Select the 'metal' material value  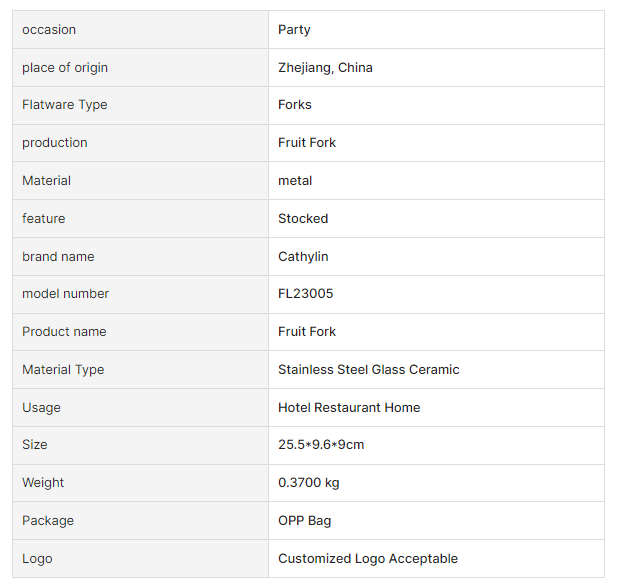(x=295, y=181)
